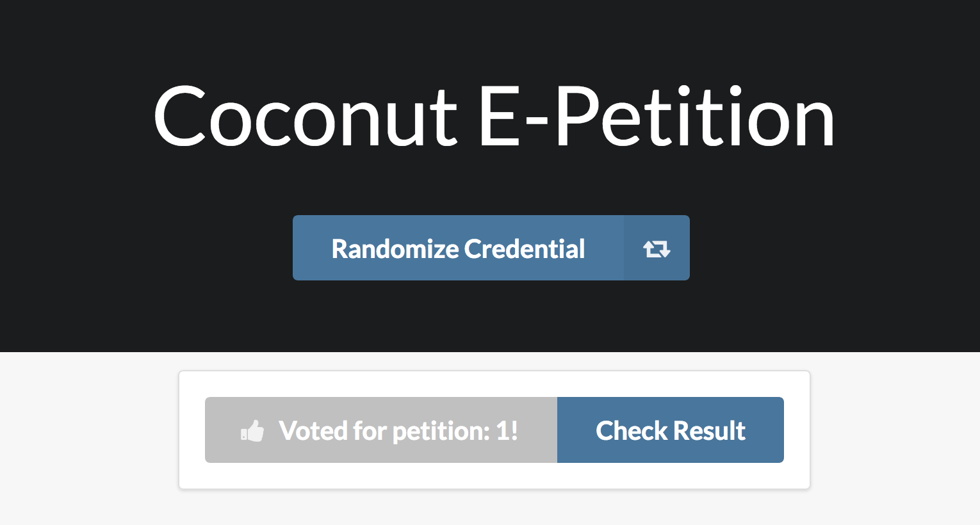Hit the arrows icon beside Randomize Credential

657,248
